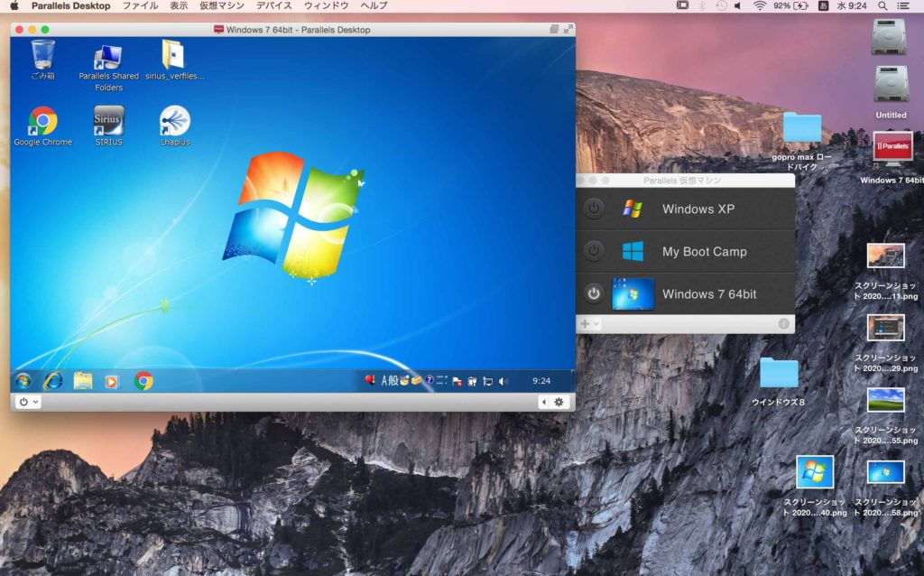Select the Windows 7 64bit preview thumbnail
Screen dimensions: 924x576
633,293
